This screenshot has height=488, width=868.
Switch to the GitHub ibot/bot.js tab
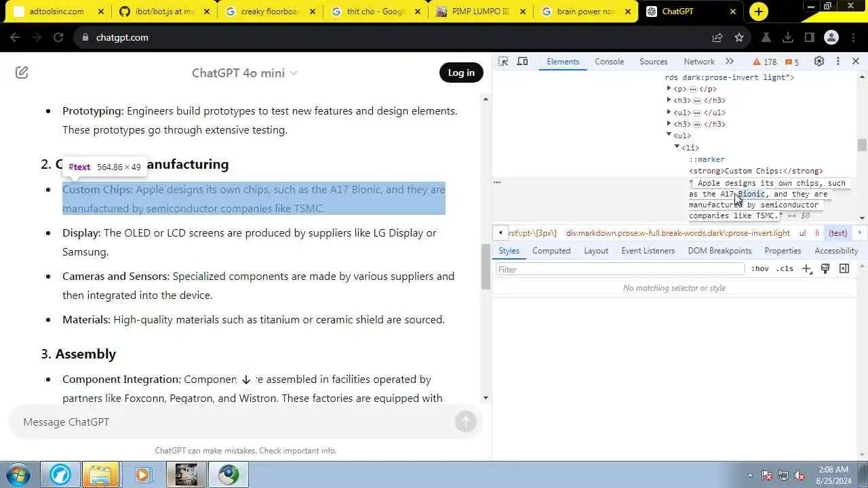[165, 12]
